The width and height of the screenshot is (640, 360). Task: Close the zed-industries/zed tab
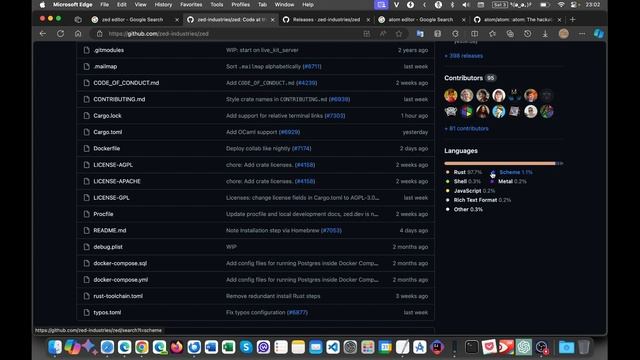[x=273, y=20]
